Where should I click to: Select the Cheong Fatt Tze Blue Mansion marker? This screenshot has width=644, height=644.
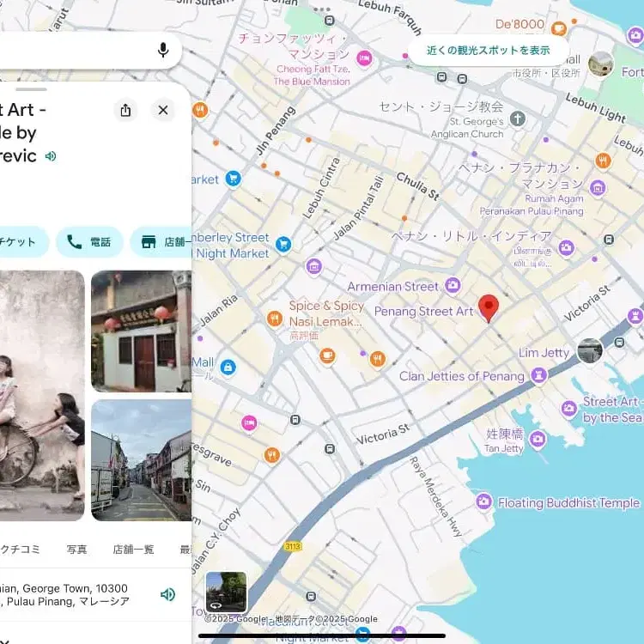pos(364,58)
